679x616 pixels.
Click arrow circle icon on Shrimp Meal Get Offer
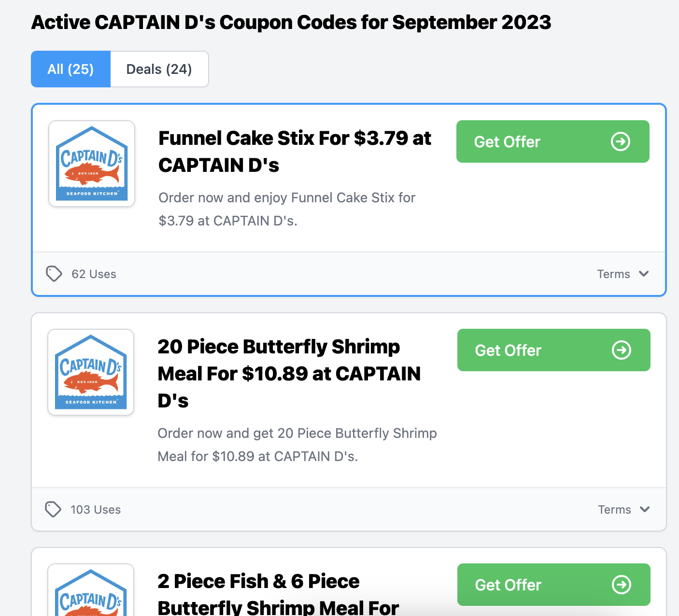pos(622,350)
